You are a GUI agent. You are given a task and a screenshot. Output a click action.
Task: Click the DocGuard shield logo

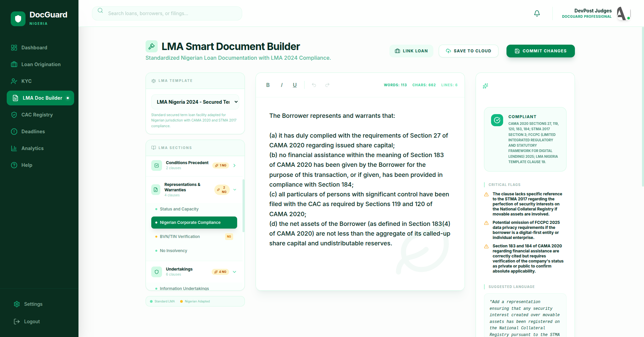pos(18,19)
